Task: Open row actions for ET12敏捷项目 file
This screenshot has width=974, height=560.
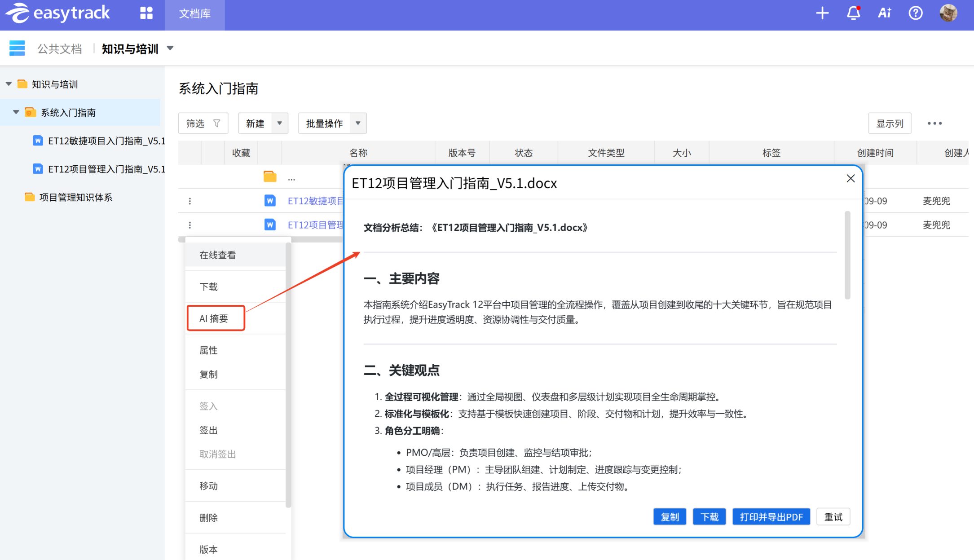Action: click(190, 201)
